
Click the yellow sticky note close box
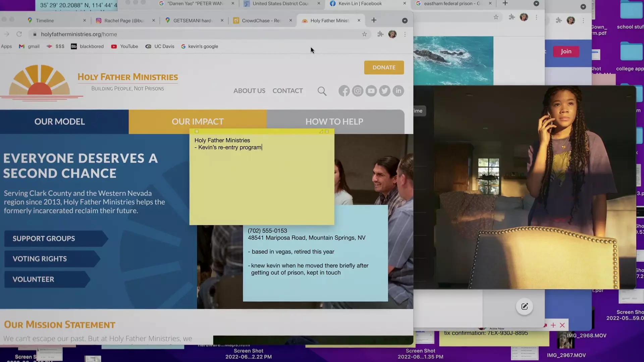tap(197, 131)
